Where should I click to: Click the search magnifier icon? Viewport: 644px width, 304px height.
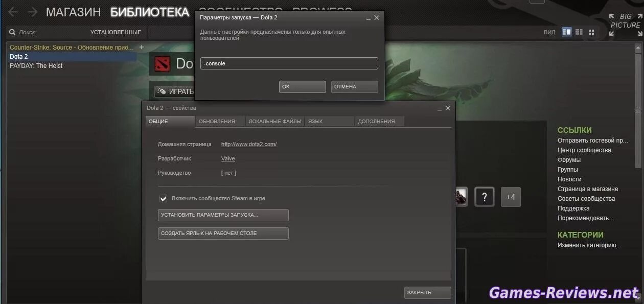click(x=12, y=32)
